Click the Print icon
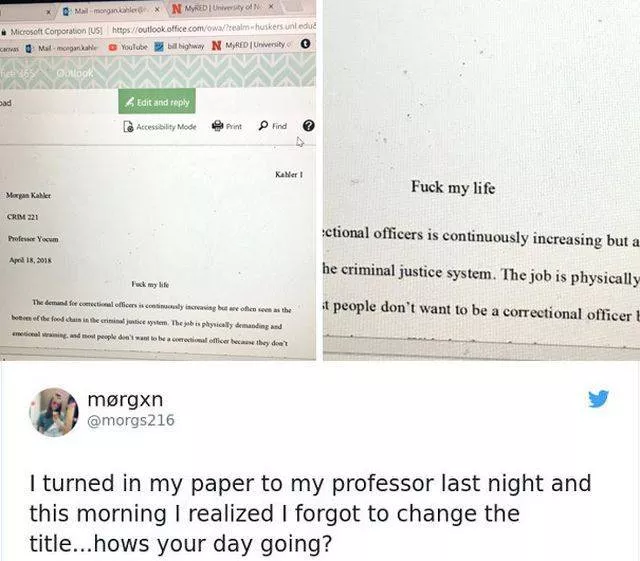 (x=227, y=126)
